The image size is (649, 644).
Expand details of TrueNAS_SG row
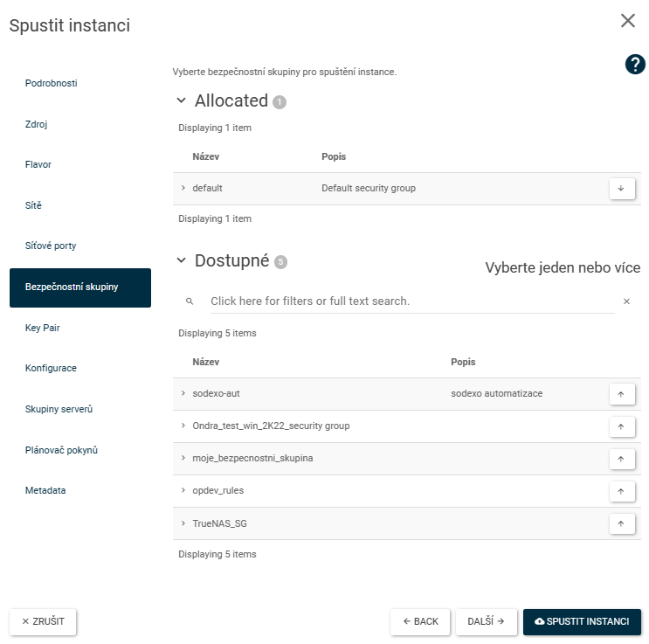pos(183,523)
